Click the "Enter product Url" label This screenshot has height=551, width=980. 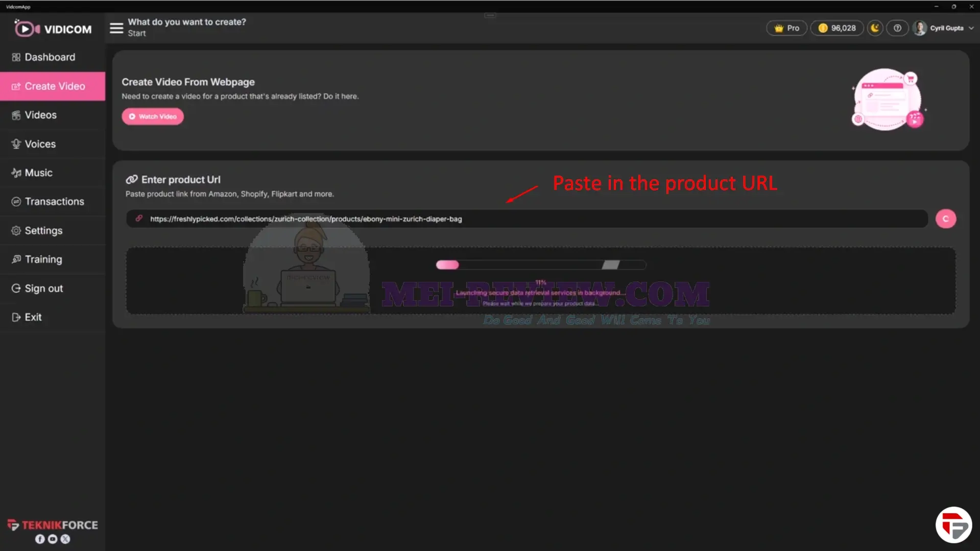181,180
